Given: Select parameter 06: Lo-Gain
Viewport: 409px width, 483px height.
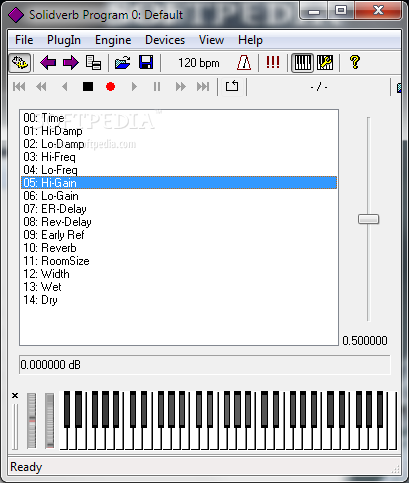Looking at the screenshot, I should [179, 196].
